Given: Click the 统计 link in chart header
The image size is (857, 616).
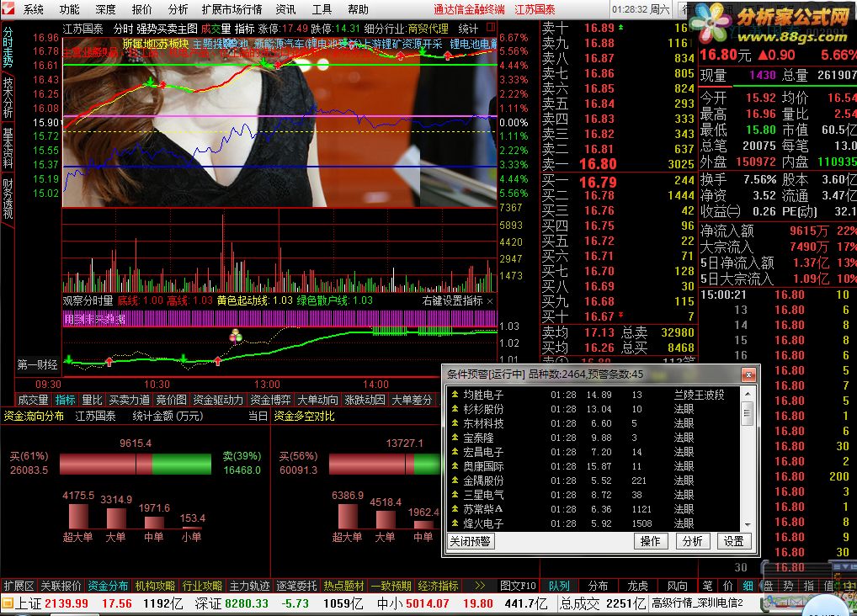Looking at the screenshot, I should click(x=468, y=29).
